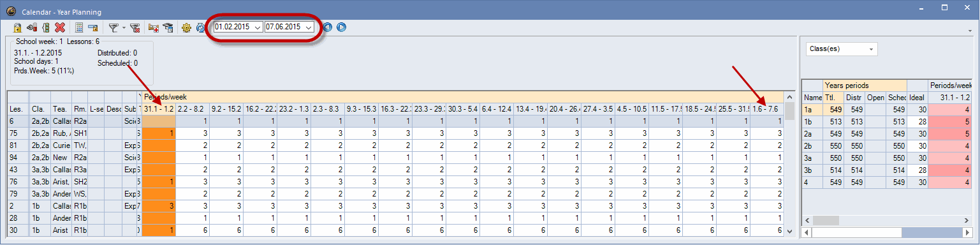Click the padlock lock icon in toolbar
Screen dimensions: 980x245
coord(18,27)
